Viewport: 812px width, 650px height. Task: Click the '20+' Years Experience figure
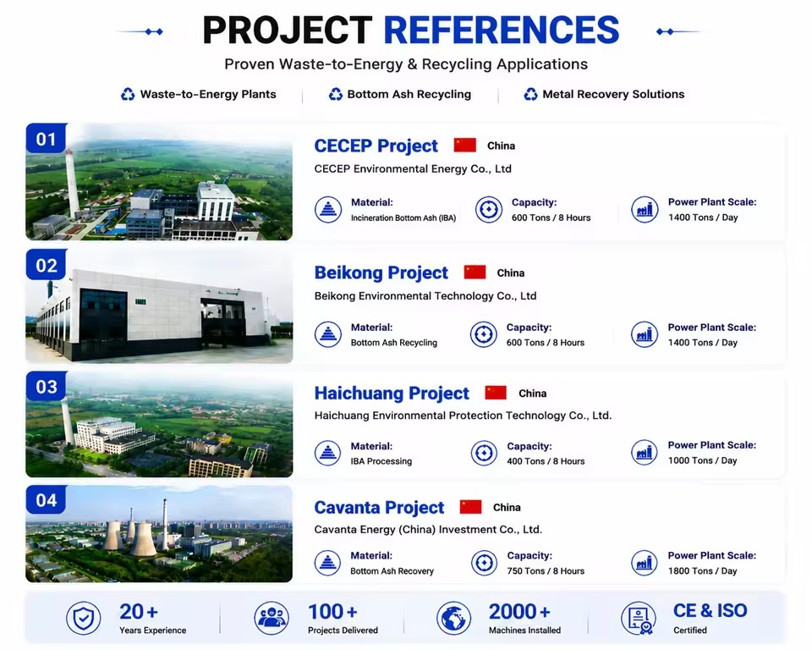point(139,612)
